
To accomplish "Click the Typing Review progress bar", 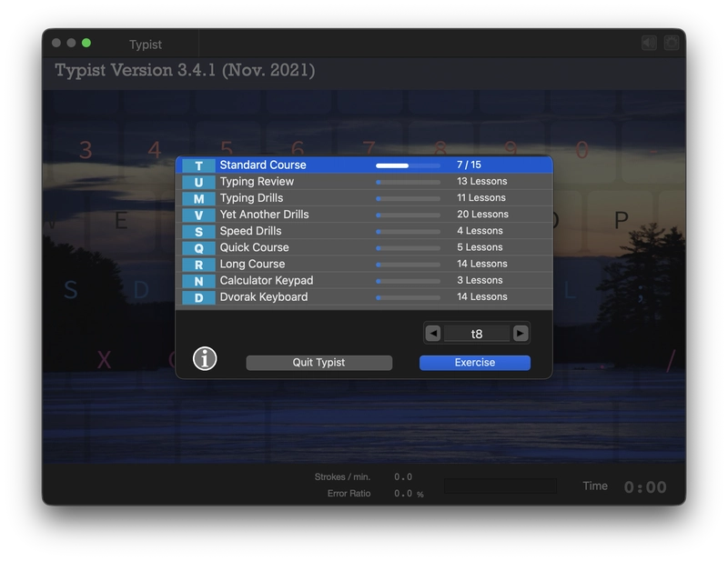I will point(408,182).
